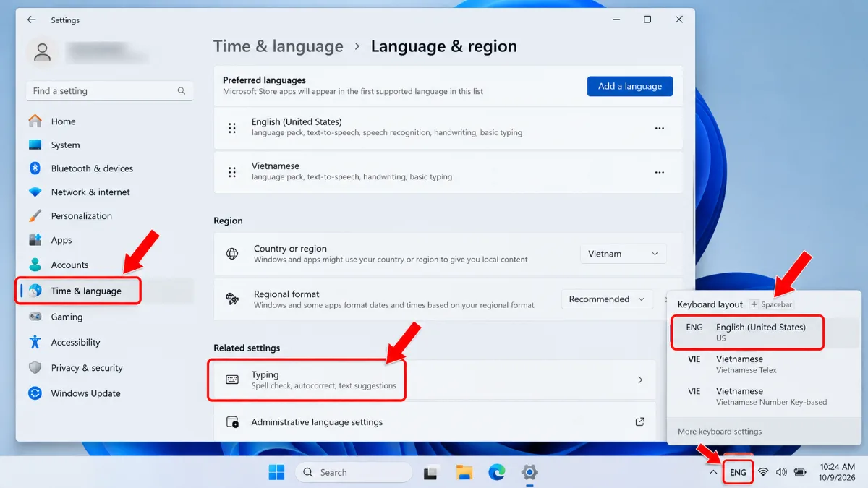The image size is (868, 488).
Task: Click the Regional format icon
Action: [232, 299]
